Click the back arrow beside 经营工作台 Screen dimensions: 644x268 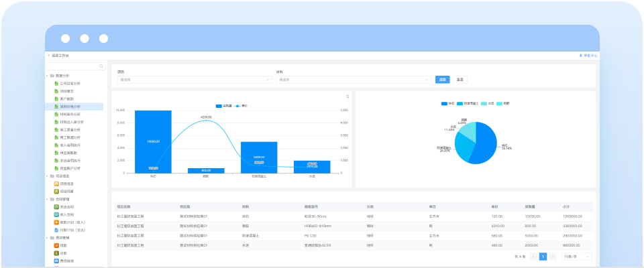[x=48, y=56]
